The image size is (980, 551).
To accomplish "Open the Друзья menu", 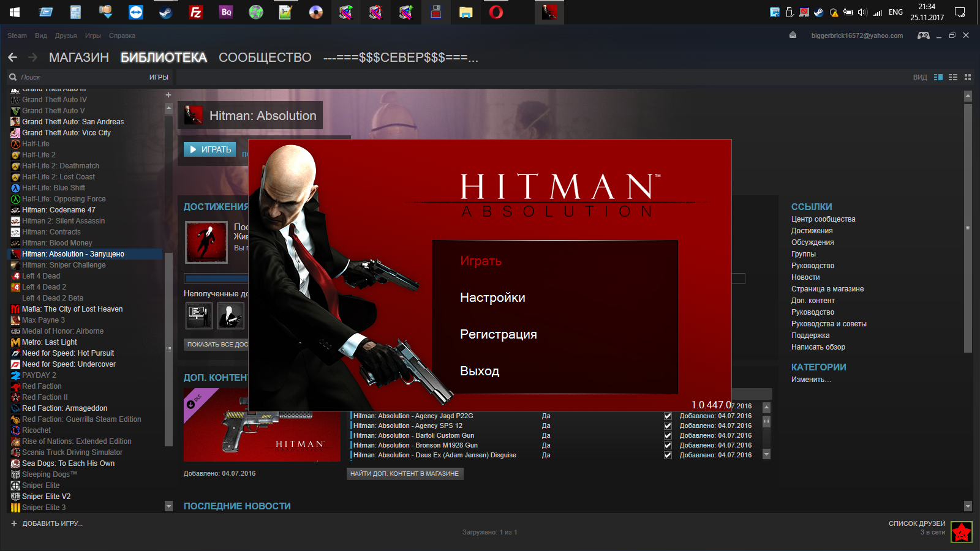I will point(66,36).
